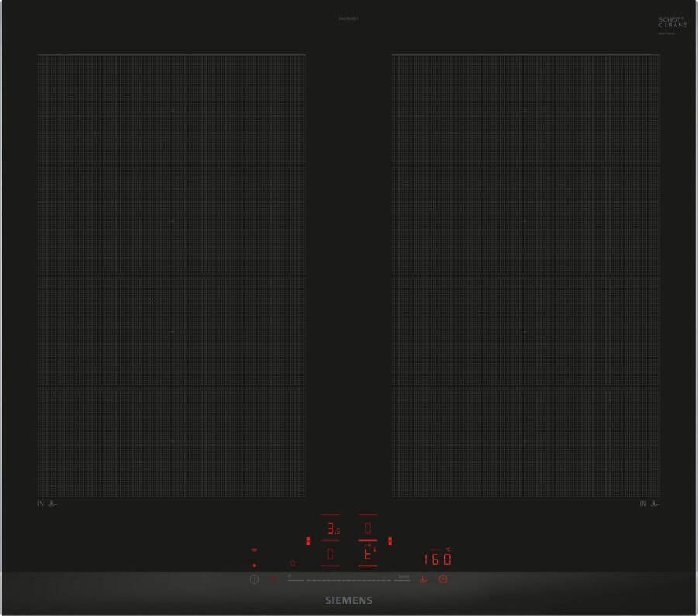Select rear-left zone showing 3
Image resolution: width=698 pixels, height=616 pixels.
331,529
